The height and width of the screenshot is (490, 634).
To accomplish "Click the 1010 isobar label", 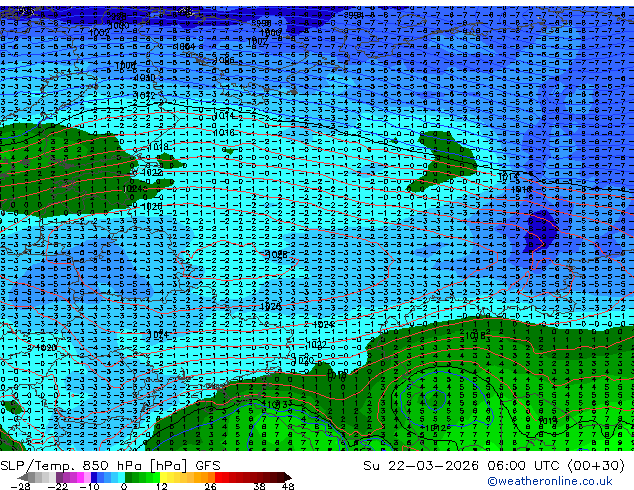I will (x=144, y=78).
